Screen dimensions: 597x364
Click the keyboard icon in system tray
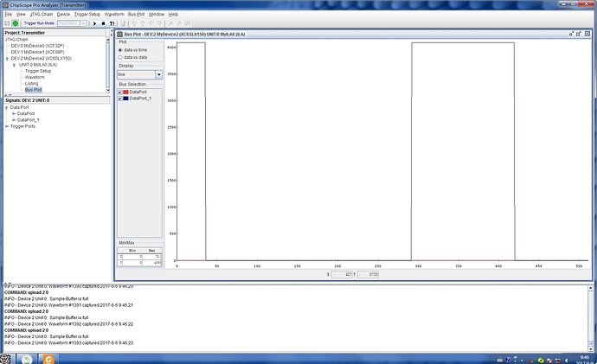click(x=500, y=360)
